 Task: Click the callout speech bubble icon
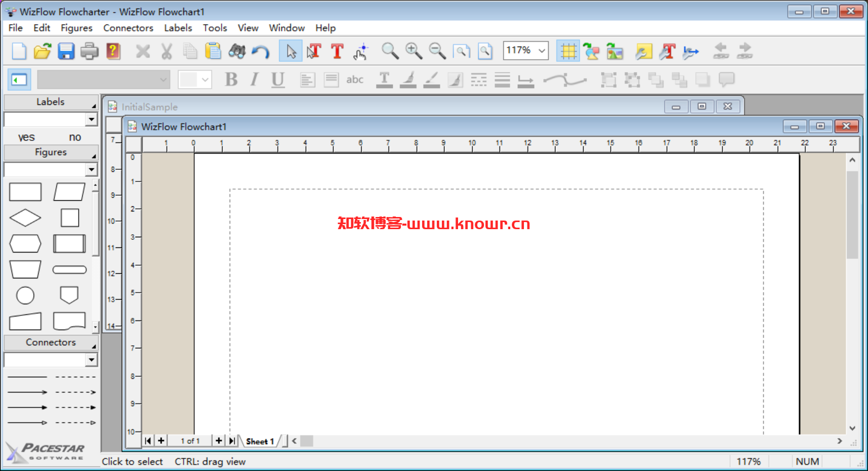[x=726, y=80]
